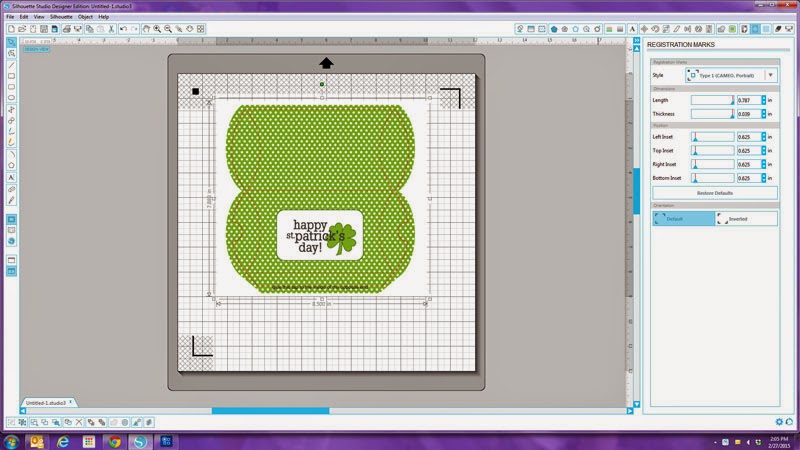Click the Left Inset slider
This screenshot has width=800, height=450.
pyautogui.click(x=713, y=137)
